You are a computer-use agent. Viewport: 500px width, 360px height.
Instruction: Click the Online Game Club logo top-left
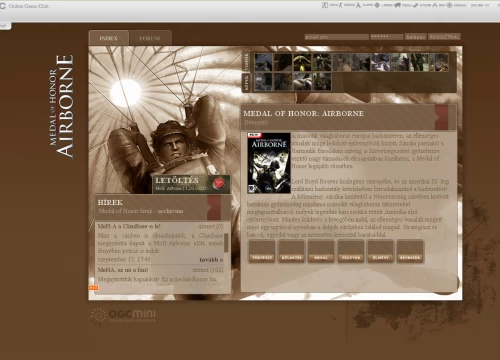pos(24,6)
